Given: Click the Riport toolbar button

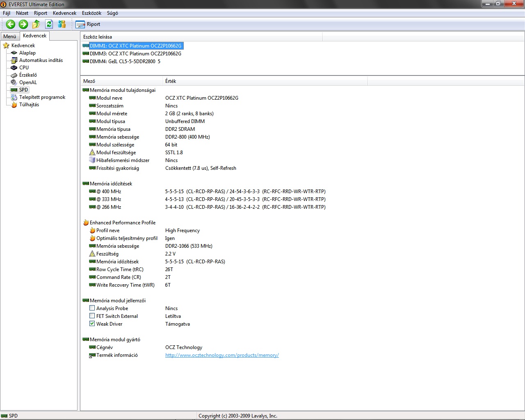Looking at the screenshot, I should click(88, 24).
